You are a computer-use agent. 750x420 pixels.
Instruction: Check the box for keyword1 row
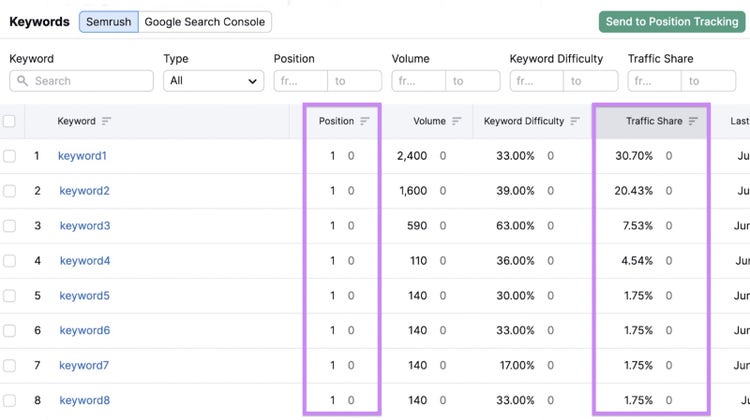click(x=9, y=156)
